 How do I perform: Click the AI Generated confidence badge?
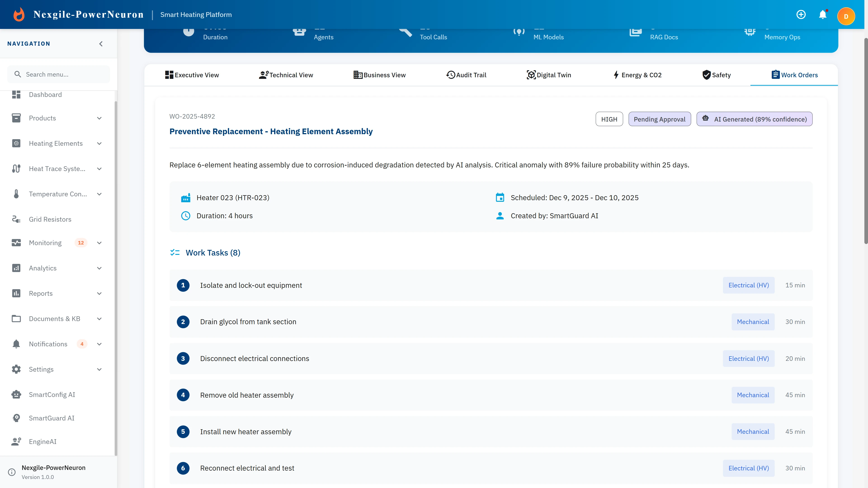pyautogui.click(x=755, y=119)
